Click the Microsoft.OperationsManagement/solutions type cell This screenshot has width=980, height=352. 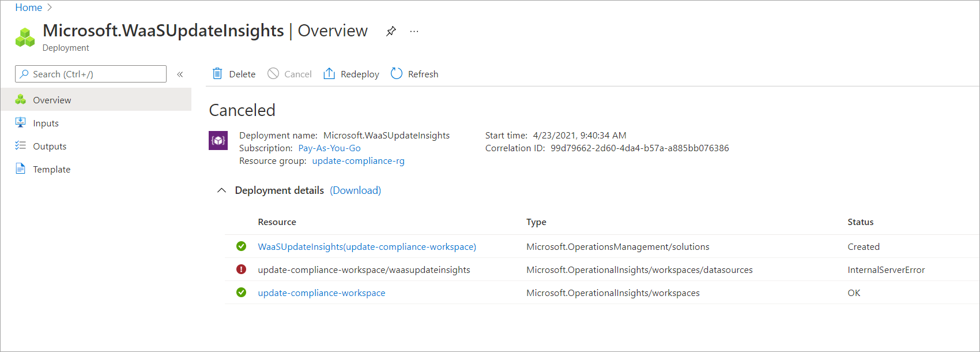[617, 246]
